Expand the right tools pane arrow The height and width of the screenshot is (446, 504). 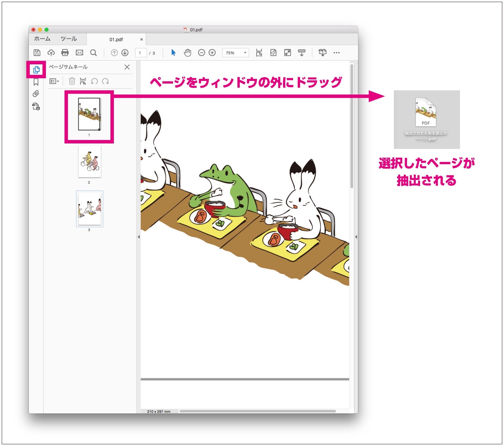[x=356, y=237]
